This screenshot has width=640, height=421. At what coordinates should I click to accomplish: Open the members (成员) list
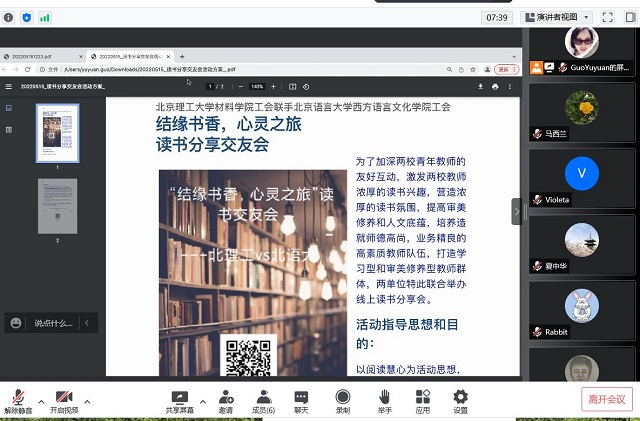point(263,400)
